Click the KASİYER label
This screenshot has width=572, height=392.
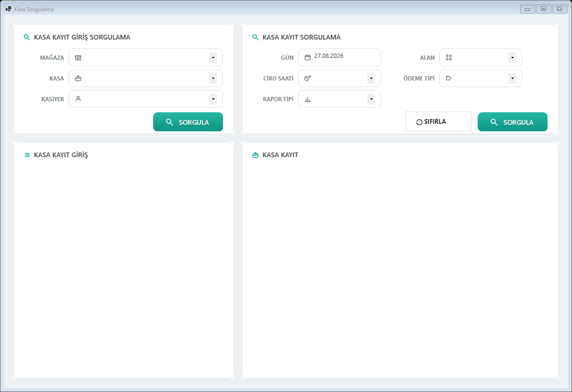(x=53, y=99)
